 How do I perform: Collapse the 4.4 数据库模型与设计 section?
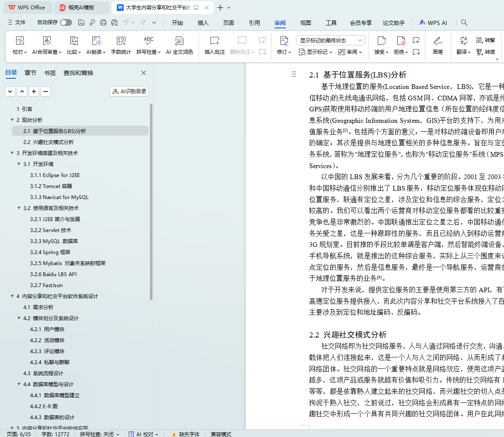[19, 384]
